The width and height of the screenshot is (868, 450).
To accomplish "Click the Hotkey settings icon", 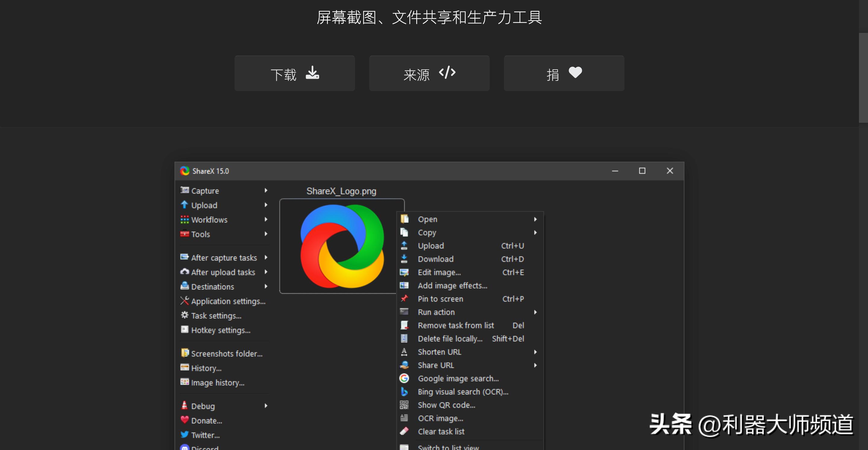I will [x=185, y=330].
